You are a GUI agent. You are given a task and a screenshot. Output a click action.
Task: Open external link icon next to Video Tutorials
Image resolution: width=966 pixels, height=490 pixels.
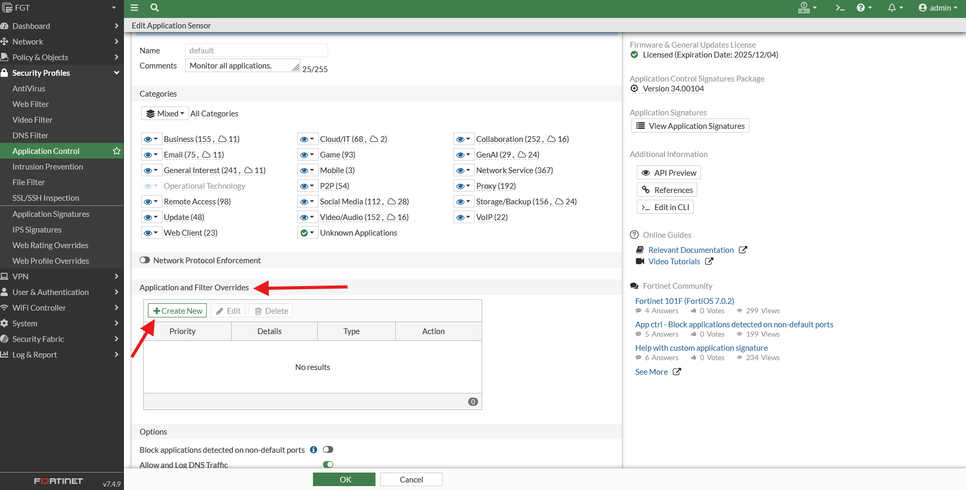pos(709,262)
